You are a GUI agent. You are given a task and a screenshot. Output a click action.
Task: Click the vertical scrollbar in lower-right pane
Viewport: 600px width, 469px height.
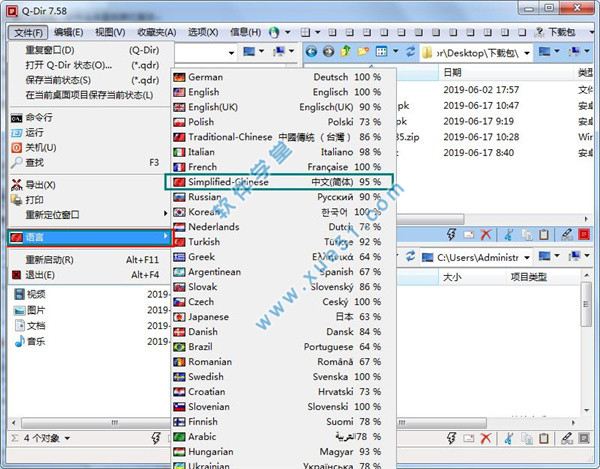[586, 305]
